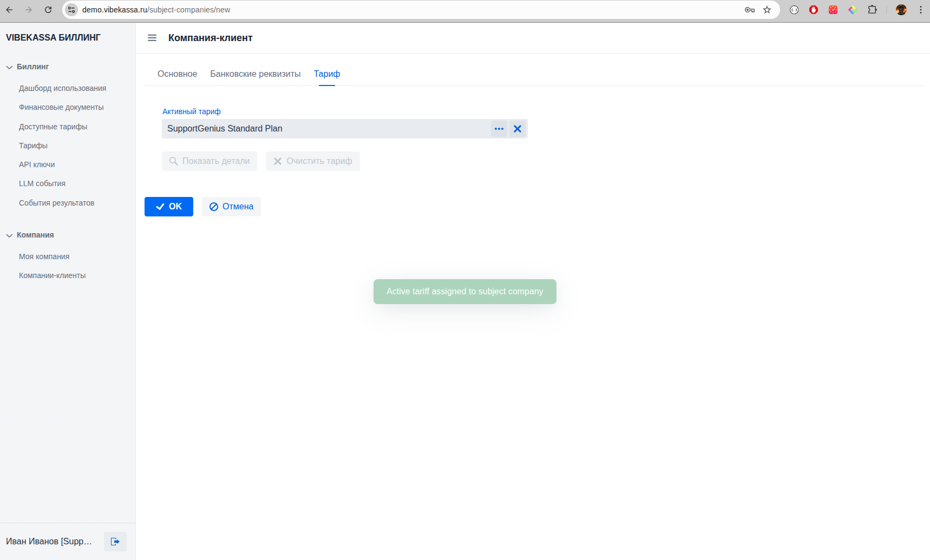
Task: Click the logout icon next to the user name
Action: click(115, 542)
